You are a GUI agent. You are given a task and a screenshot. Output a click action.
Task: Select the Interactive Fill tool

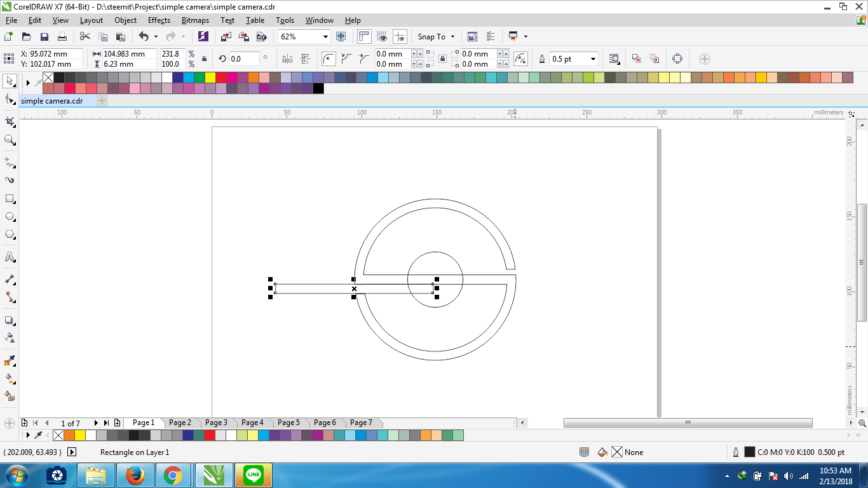10,379
